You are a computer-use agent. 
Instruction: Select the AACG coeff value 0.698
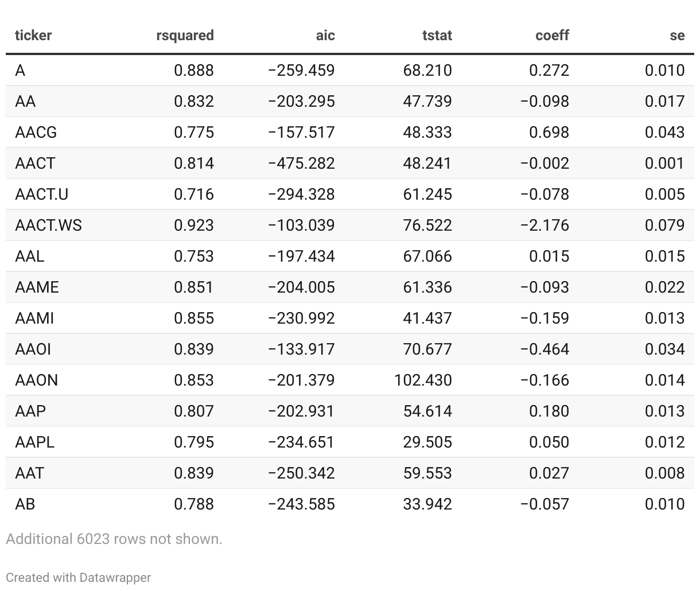[549, 133]
